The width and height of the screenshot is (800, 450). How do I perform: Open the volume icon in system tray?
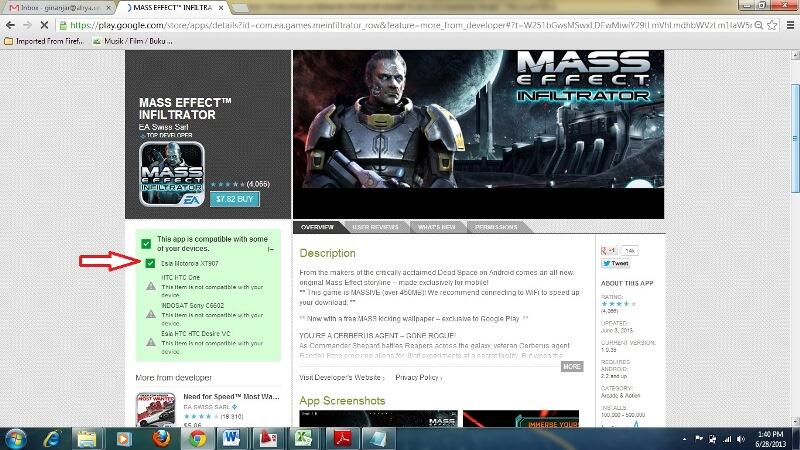[741, 439]
